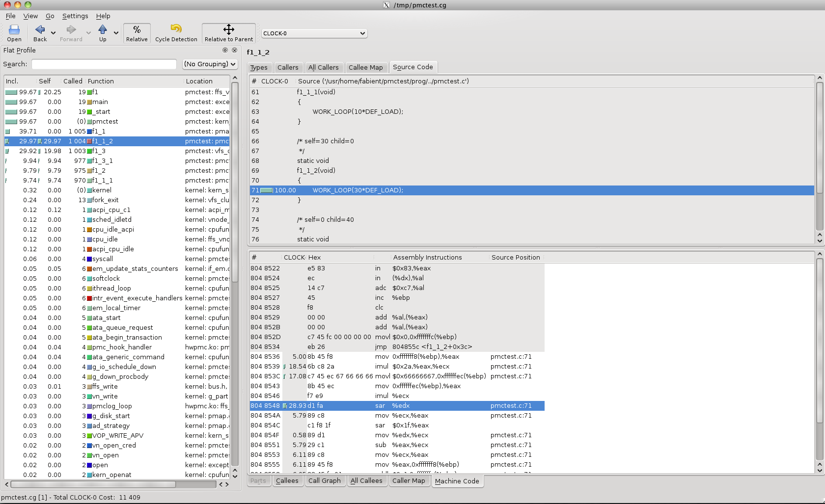Open the Settings menu

pos(75,16)
